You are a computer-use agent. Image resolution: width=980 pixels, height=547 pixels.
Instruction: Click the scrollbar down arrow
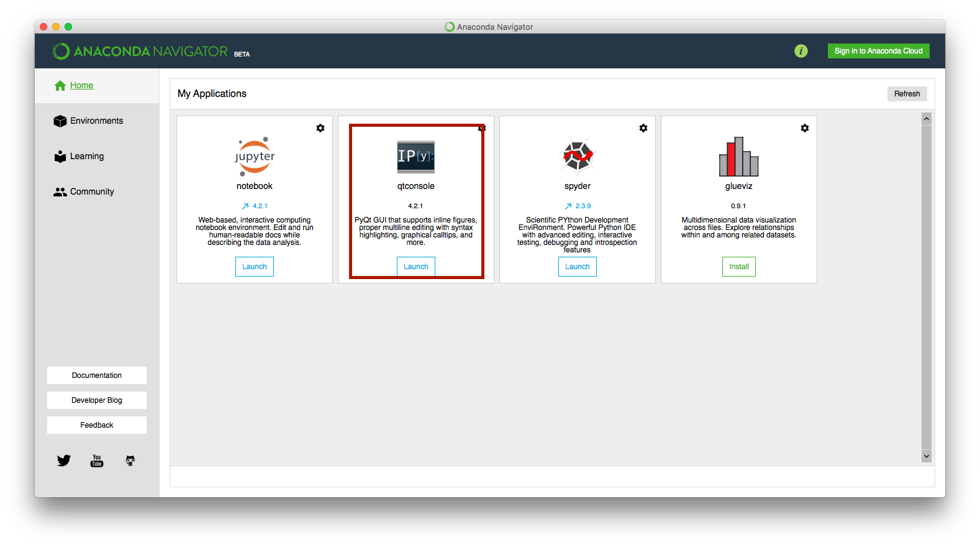[927, 456]
